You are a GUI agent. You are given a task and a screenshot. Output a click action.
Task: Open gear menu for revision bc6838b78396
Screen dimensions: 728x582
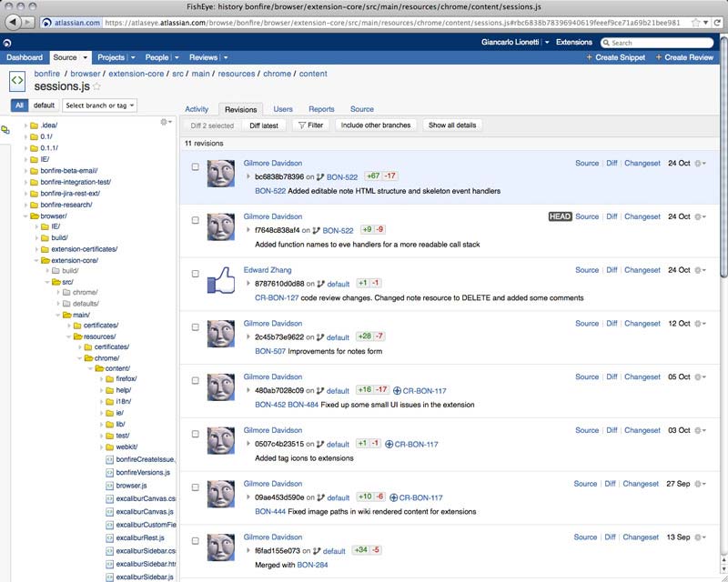point(700,164)
